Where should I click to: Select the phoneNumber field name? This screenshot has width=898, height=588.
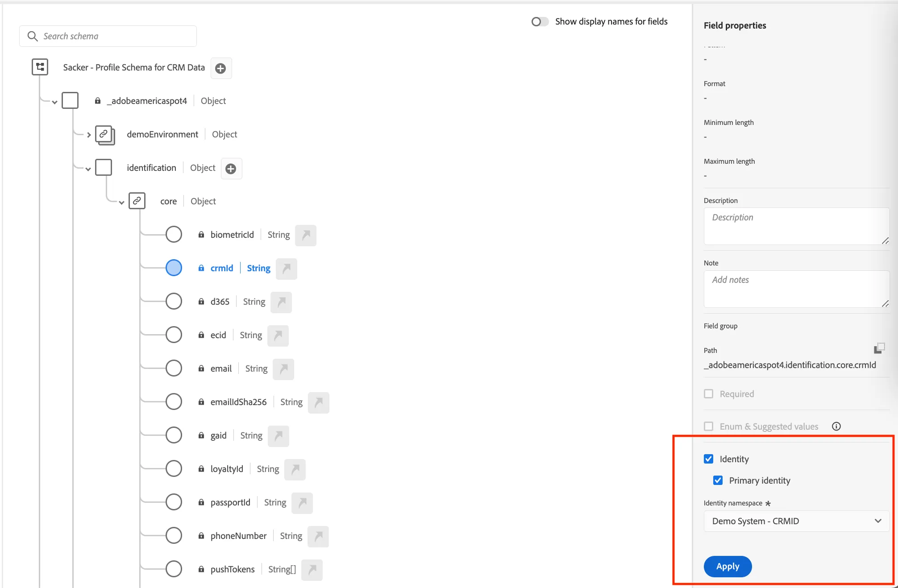coord(238,536)
